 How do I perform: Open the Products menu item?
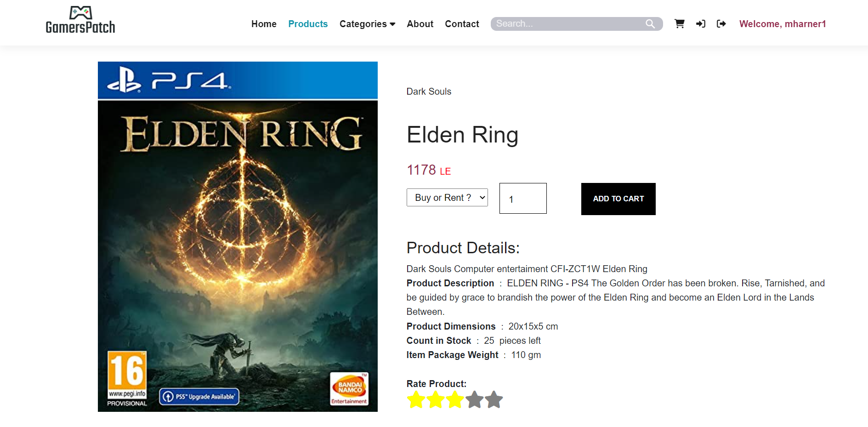click(308, 24)
